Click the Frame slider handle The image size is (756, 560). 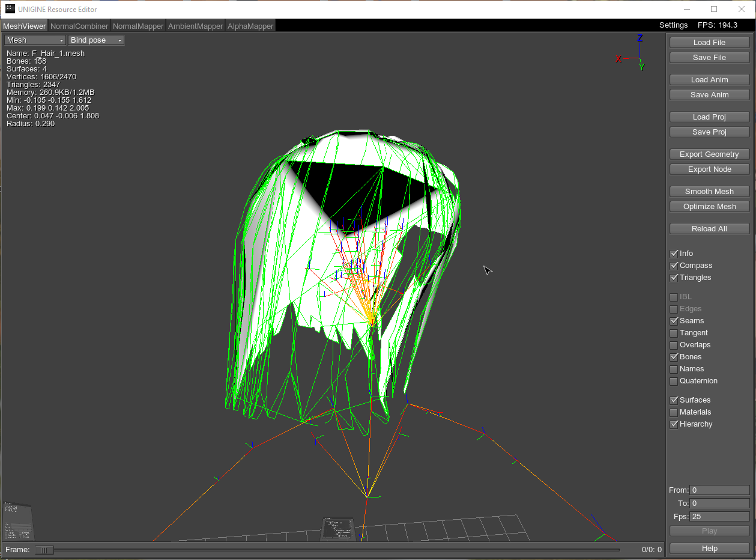(44, 550)
